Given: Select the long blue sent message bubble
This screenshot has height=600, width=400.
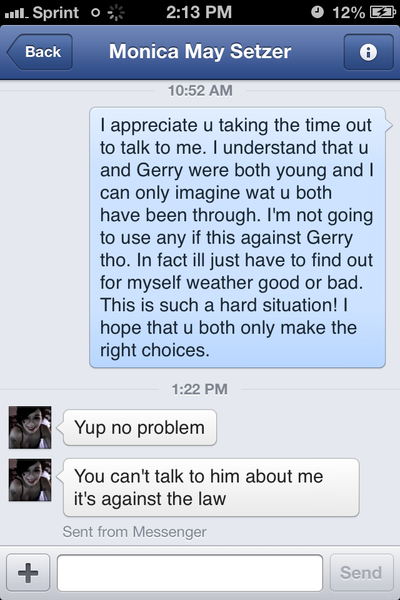Looking at the screenshot, I should [237, 237].
